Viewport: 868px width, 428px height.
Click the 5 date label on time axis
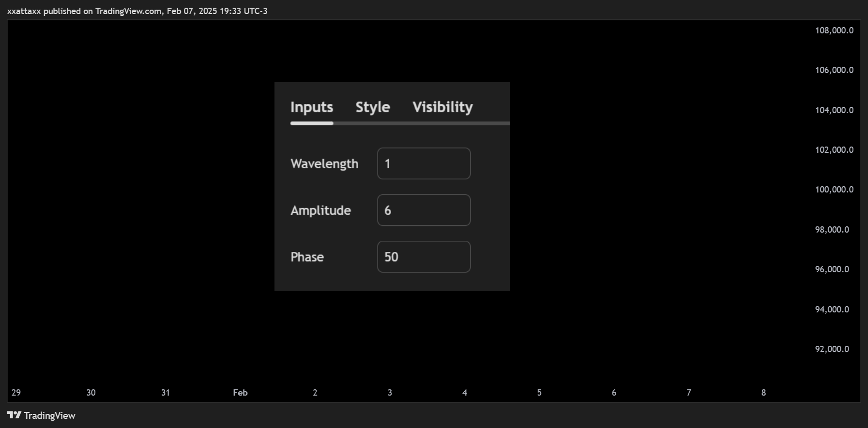[539, 393]
